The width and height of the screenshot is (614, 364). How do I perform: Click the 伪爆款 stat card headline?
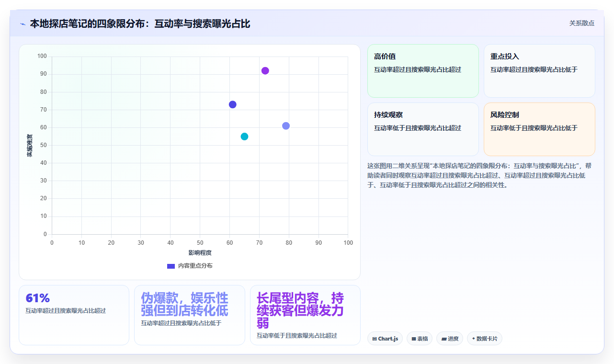[184, 304]
